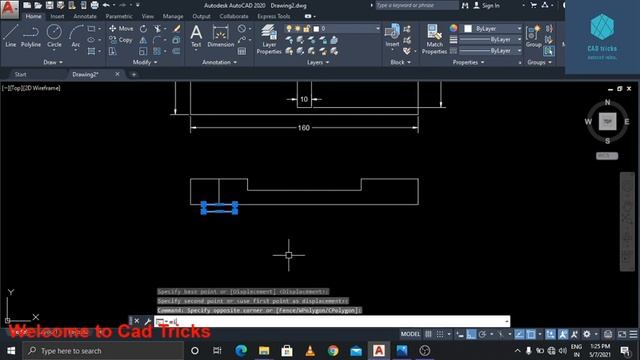Toggle object snap tracking in status bar

coord(519,334)
